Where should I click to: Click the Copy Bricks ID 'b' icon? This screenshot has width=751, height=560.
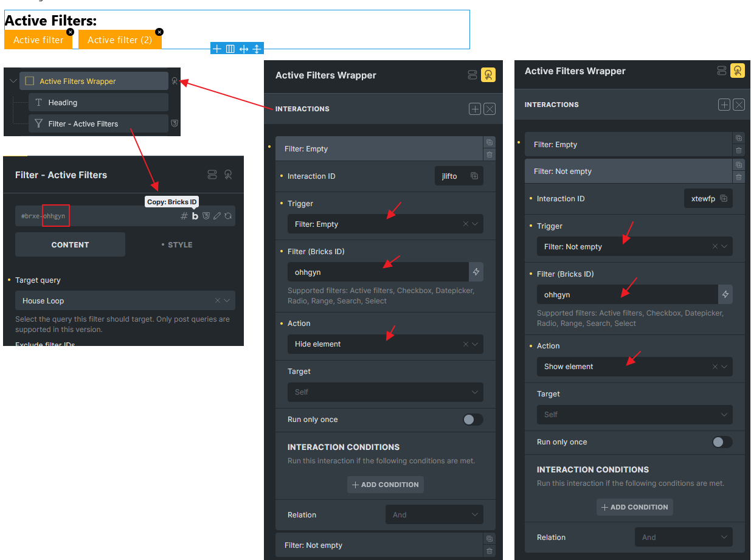tap(195, 216)
